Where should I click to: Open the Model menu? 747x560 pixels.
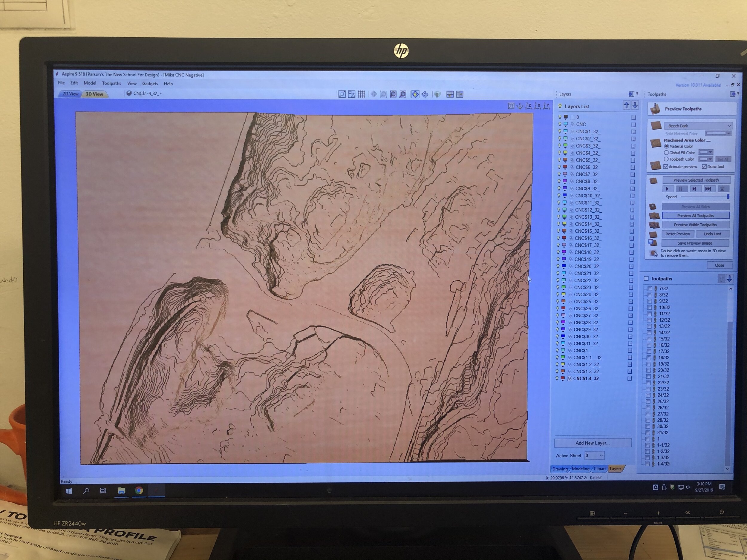90,83
